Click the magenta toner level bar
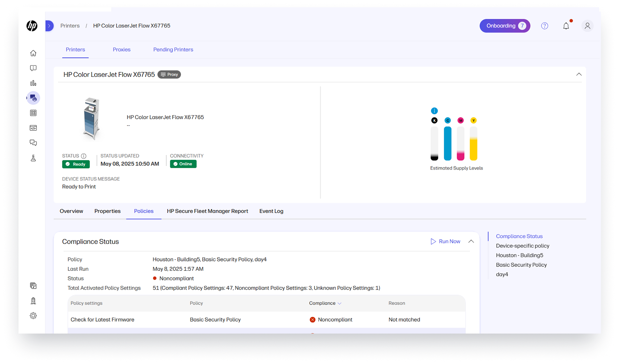Viewport: 618px width, 364px height. point(461,143)
